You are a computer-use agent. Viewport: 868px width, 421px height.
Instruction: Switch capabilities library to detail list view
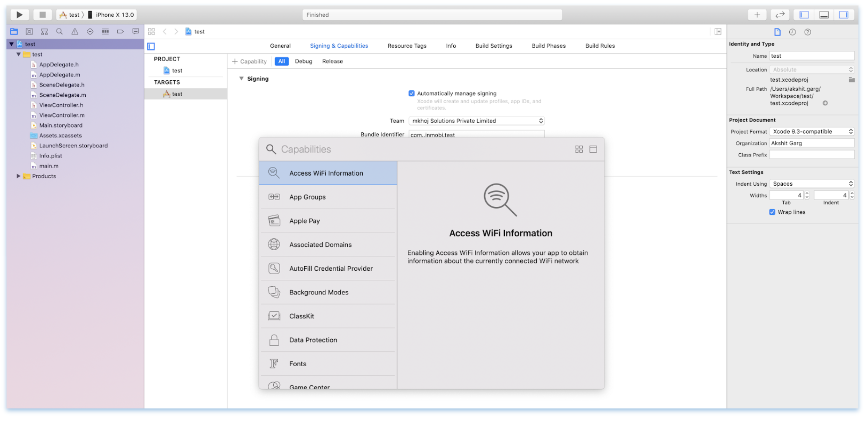click(593, 149)
